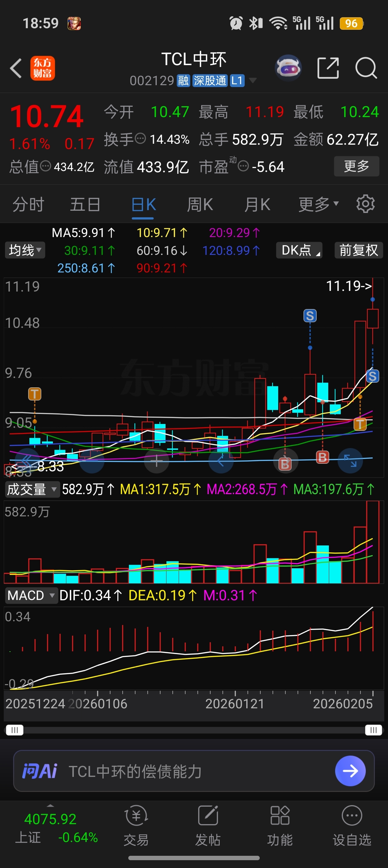Screen dimensions: 388x868
Task: Tap the left range slider handle
Action: [15, 730]
